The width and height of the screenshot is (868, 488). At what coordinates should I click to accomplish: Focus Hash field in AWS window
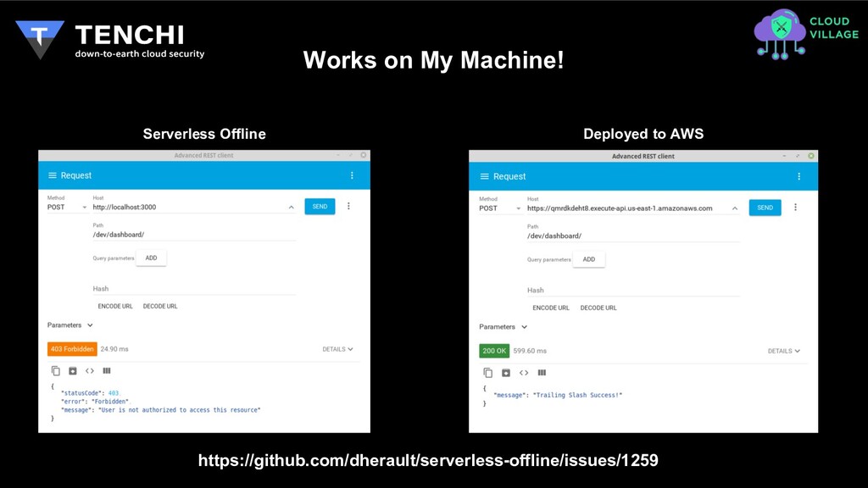click(632, 290)
